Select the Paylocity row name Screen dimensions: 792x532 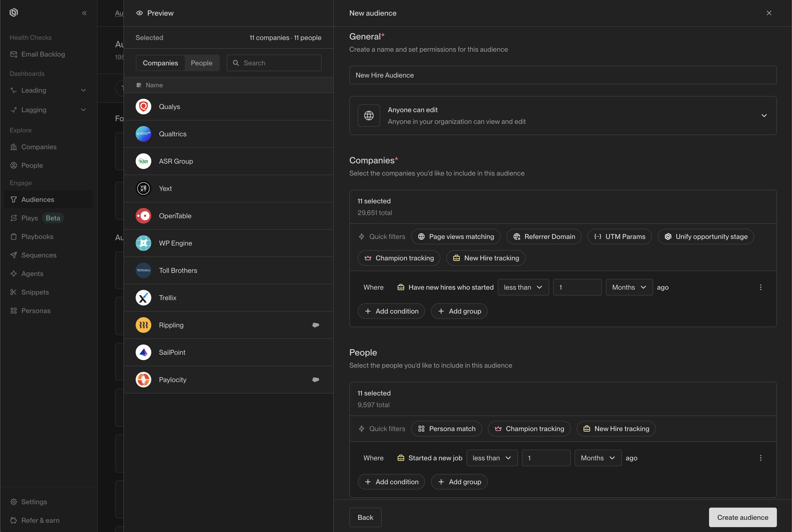coord(173,380)
